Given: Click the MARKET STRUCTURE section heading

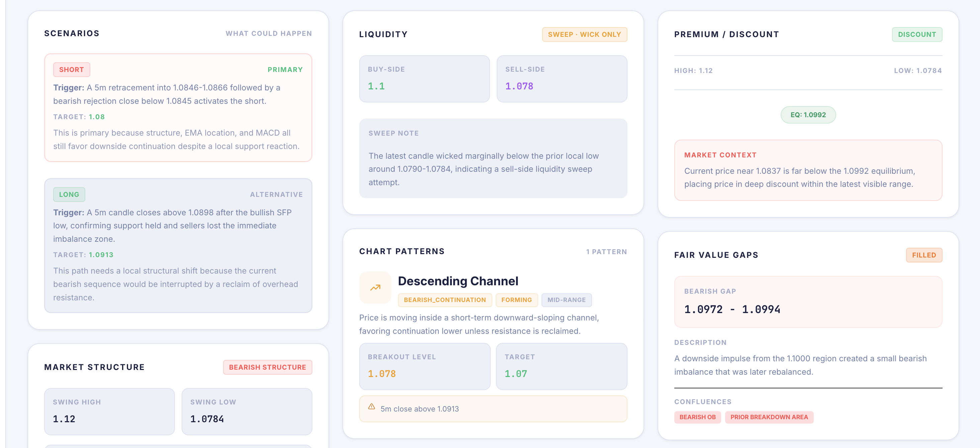Looking at the screenshot, I should 94,367.
